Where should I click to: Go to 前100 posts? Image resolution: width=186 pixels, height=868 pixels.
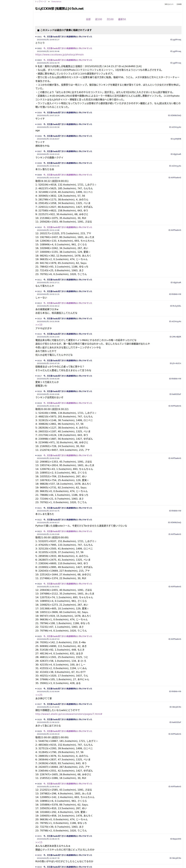[x=99, y=20]
